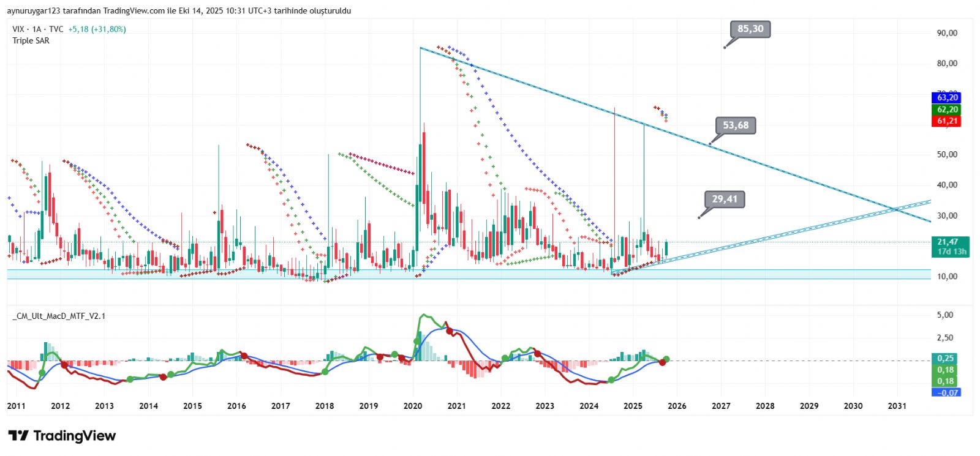Click the blue 63,20 price axis tag

click(947, 98)
